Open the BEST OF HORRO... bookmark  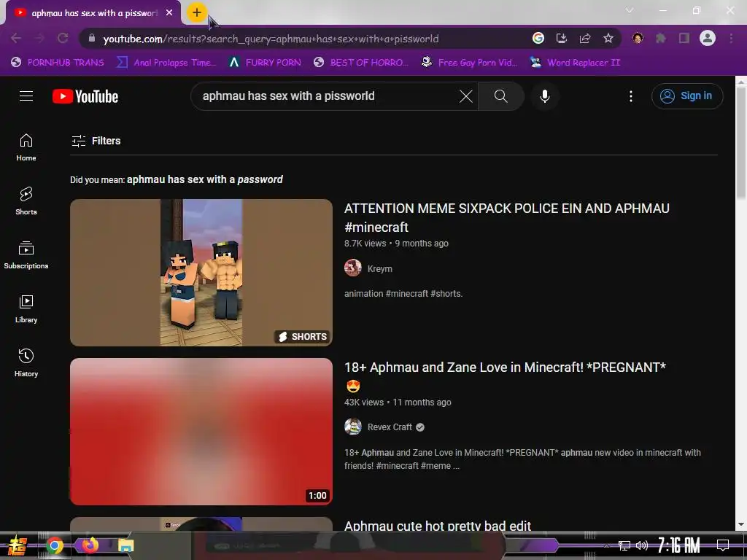click(x=361, y=63)
